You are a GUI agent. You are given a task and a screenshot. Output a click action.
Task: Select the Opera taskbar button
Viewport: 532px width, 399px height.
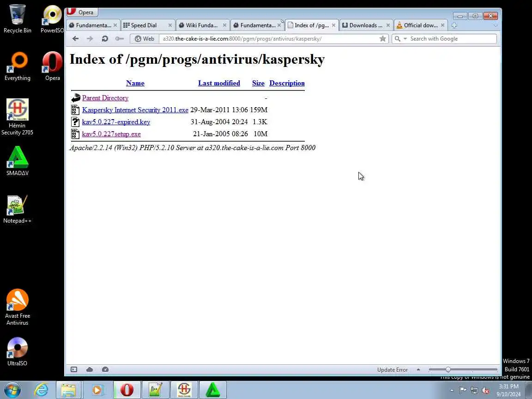(x=127, y=390)
